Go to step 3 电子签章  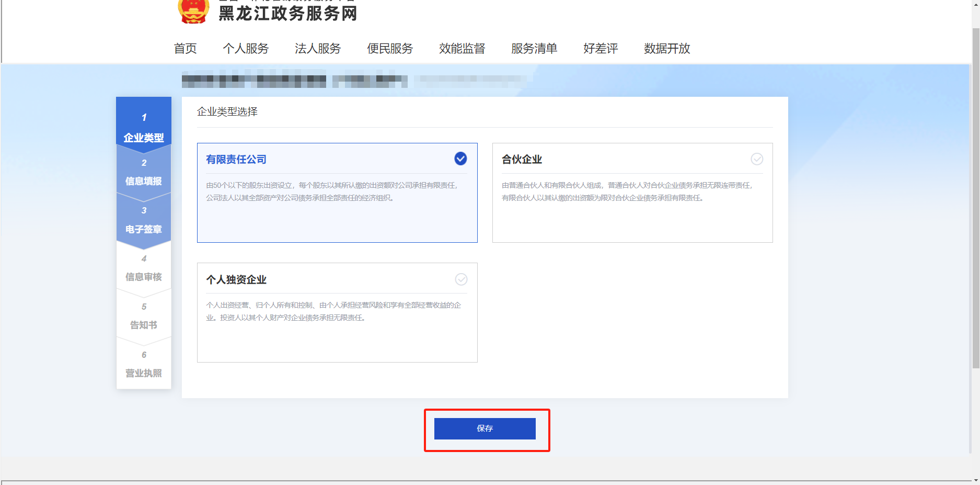point(144,221)
